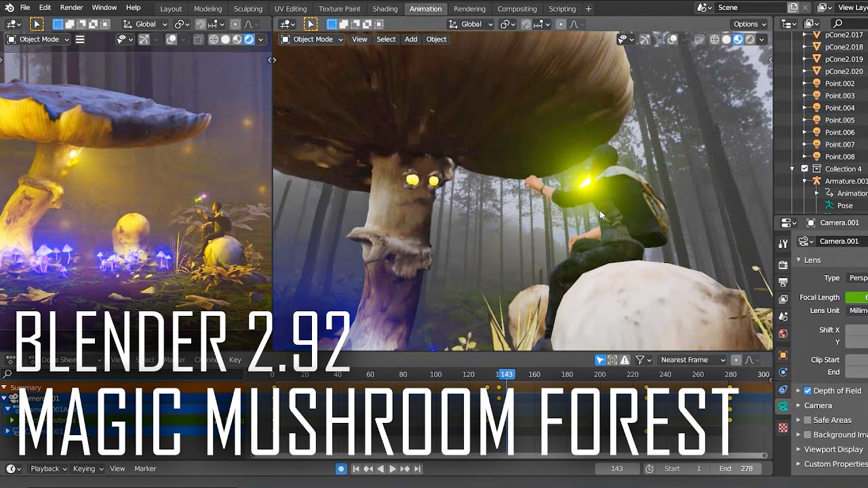
Task: Open the Object properties tab
Action: tap(783, 355)
